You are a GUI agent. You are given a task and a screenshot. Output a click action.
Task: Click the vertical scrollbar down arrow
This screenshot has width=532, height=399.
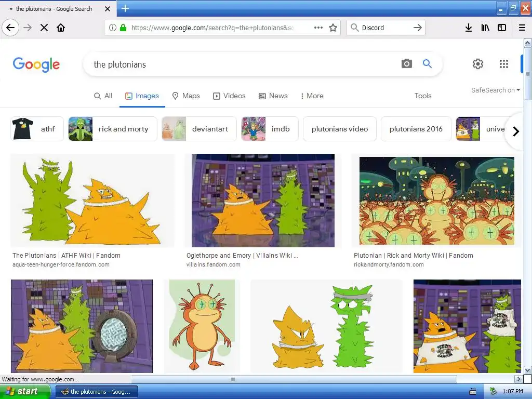[x=527, y=370]
